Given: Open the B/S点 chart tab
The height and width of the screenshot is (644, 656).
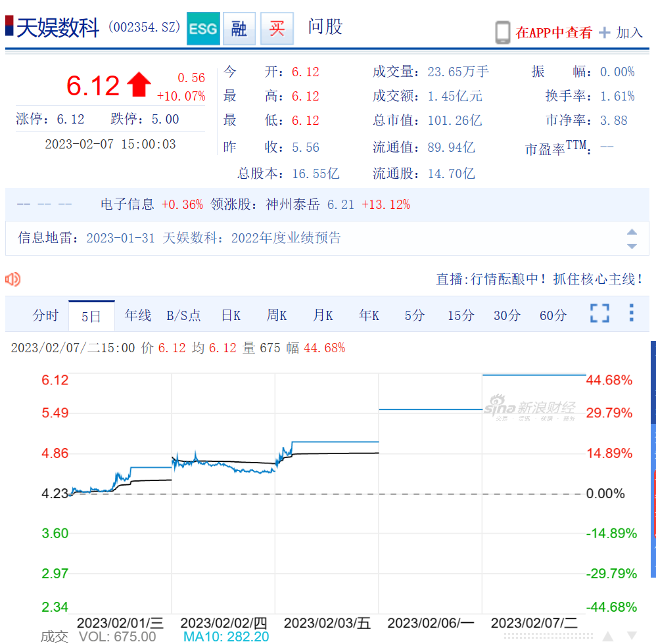Looking at the screenshot, I should click(x=183, y=315).
